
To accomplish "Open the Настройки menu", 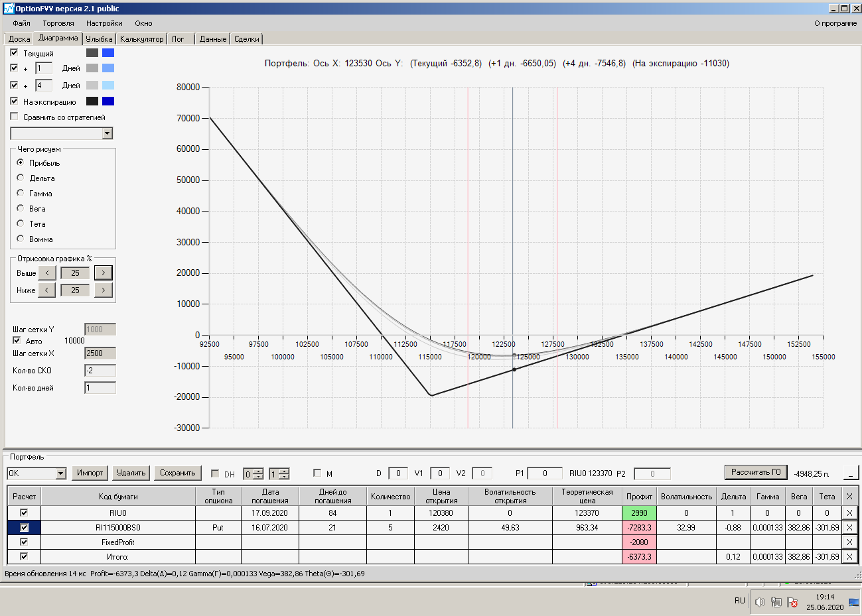I will tap(104, 23).
